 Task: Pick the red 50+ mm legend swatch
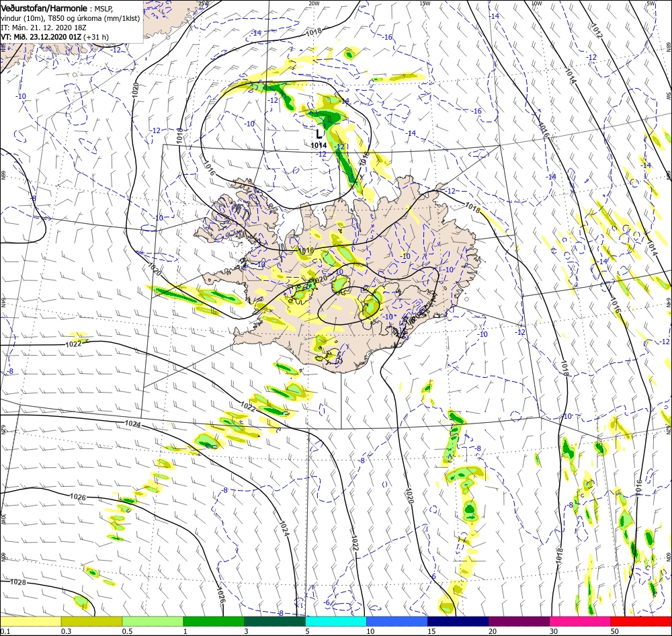pyautogui.click(x=641, y=621)
